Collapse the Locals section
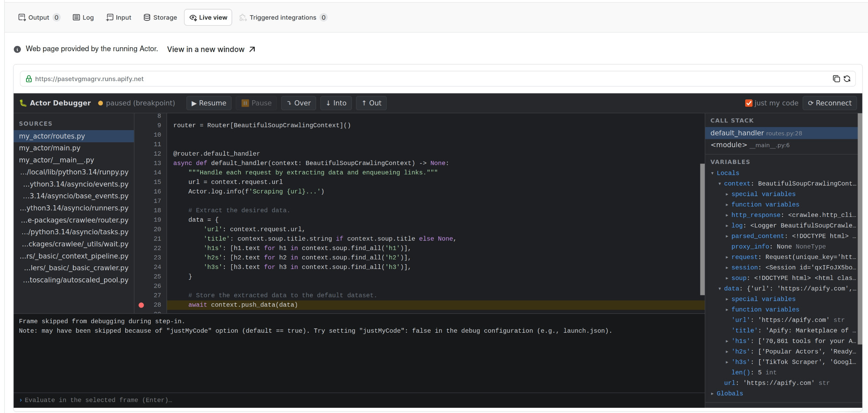This screenshot has width=868, height=413. point(713,173)
